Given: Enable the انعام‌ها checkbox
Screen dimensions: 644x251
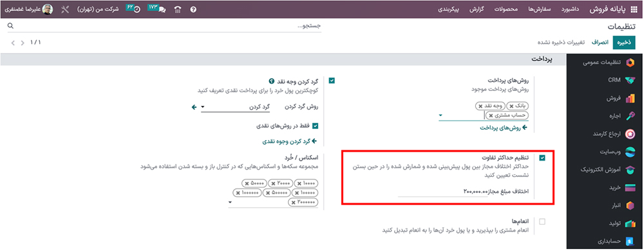Looking at the screenshot, I should click(542, 221).
